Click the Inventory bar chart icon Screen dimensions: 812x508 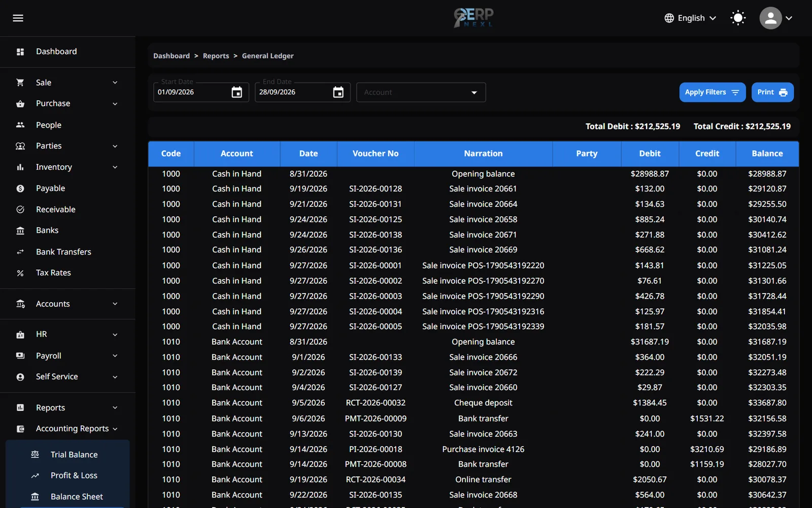[x=20, y=167]
